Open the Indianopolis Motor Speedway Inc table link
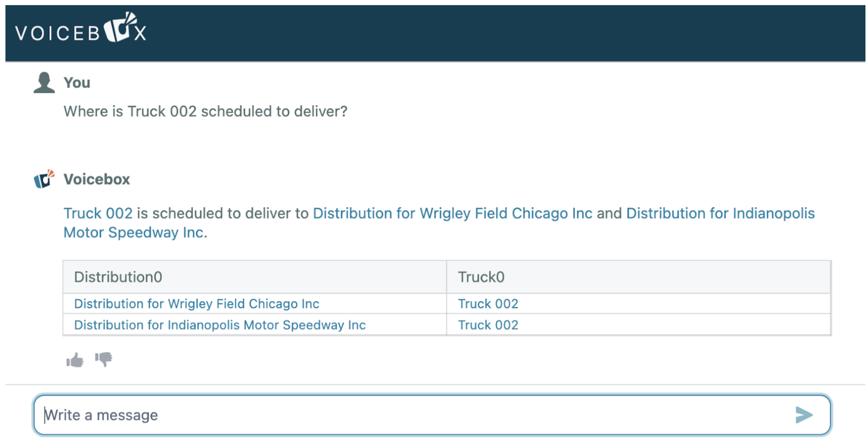Viewport: 868px width, 448px height. click(220, 325)
